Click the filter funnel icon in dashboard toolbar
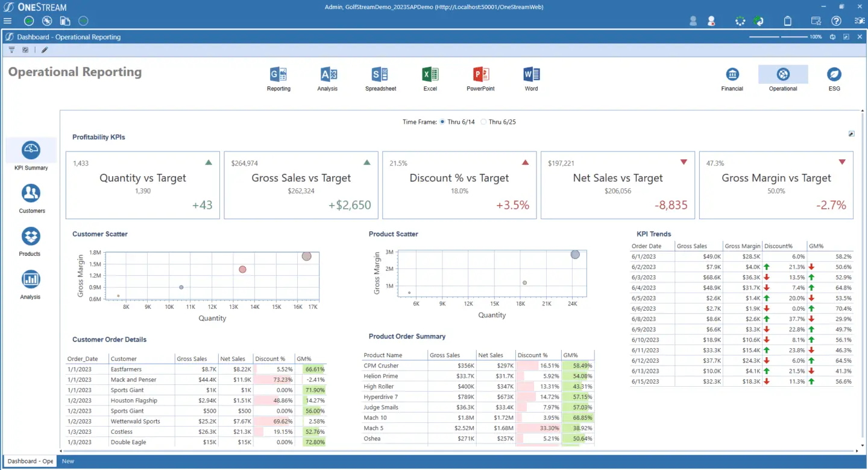 [x=11, y=50]
